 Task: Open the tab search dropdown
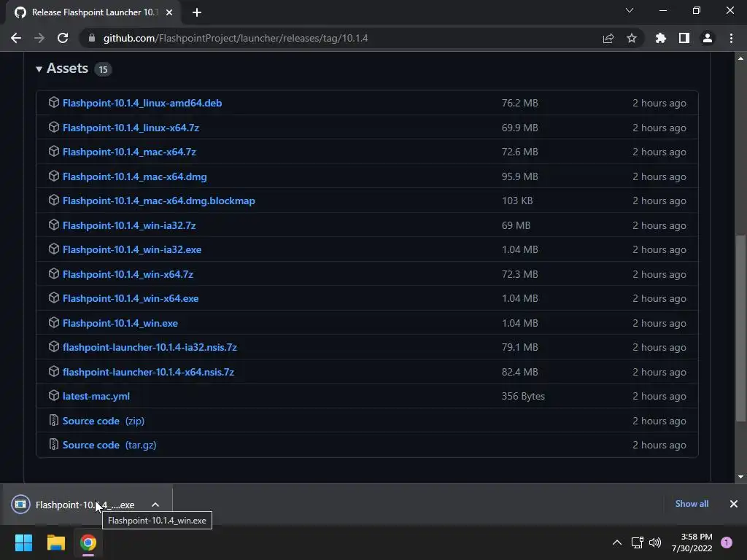[x=630, y=10]
